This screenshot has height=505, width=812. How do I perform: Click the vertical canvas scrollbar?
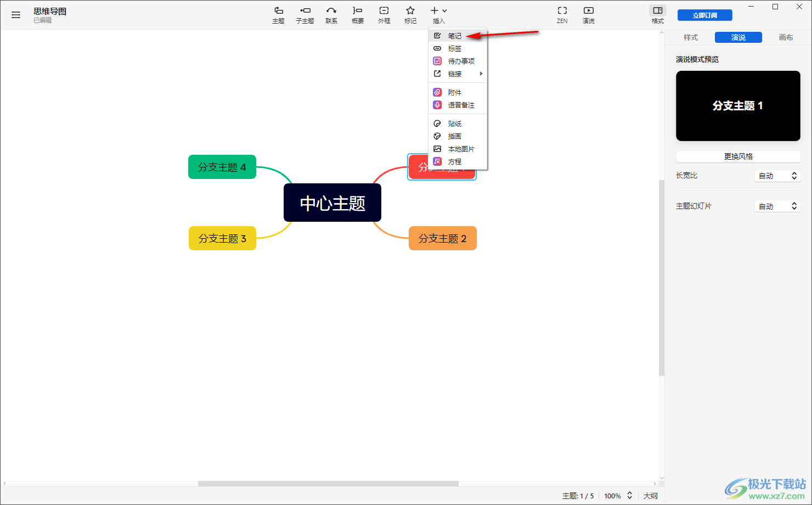tap(662, 277)
